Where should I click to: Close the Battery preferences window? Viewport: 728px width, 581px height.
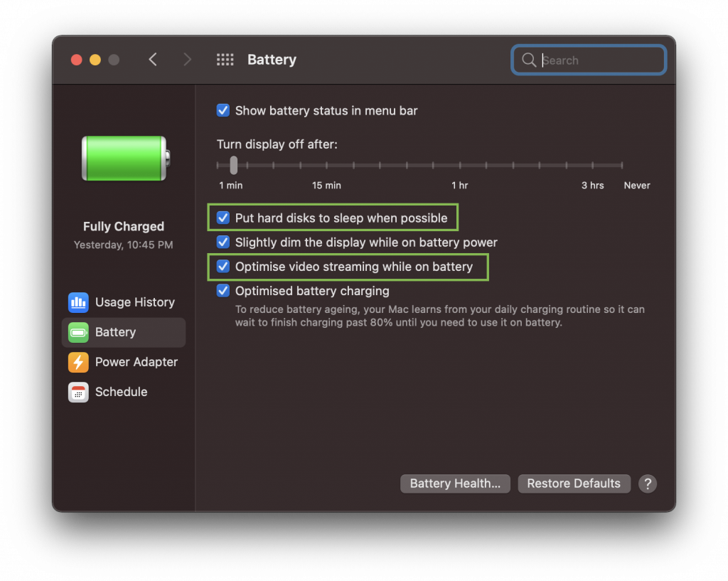click(77, 60)
